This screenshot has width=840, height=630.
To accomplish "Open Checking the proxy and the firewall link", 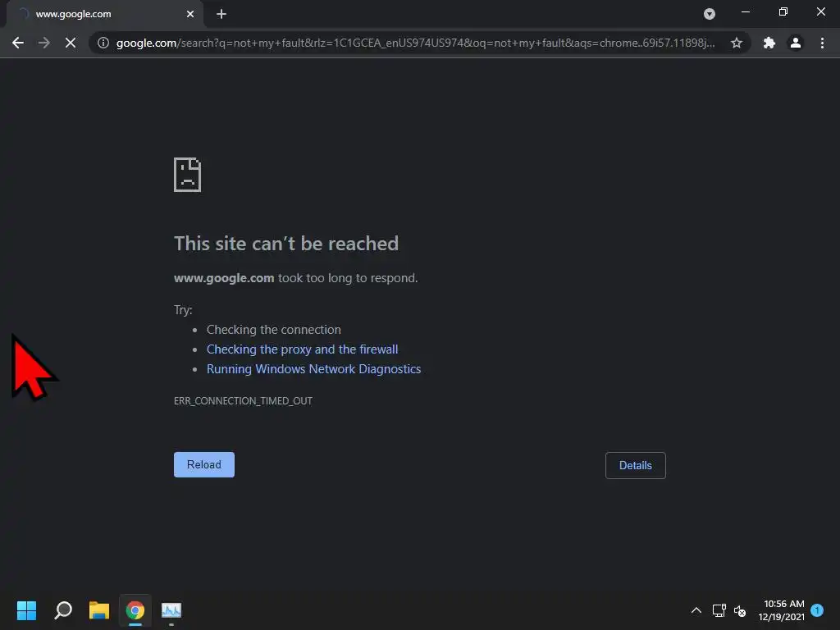I will 302,349.
